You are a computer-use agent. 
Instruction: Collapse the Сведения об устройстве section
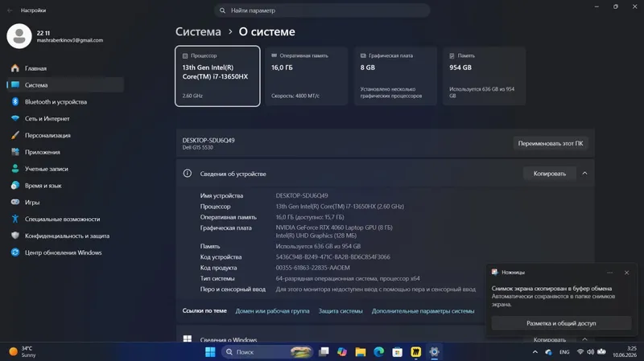tap(585, 174)
